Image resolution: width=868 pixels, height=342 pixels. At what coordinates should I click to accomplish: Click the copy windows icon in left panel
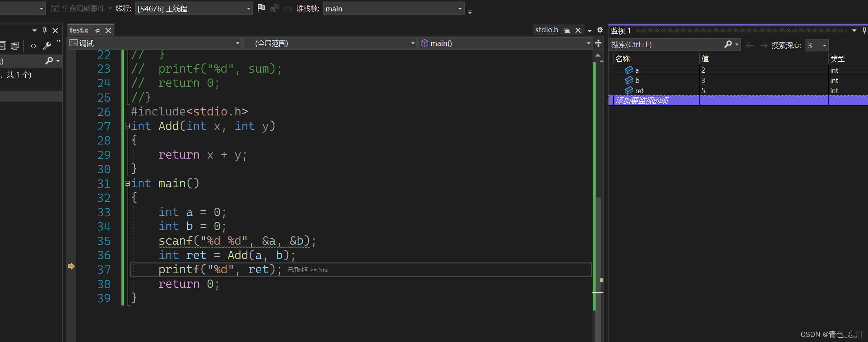click(15, 46)
